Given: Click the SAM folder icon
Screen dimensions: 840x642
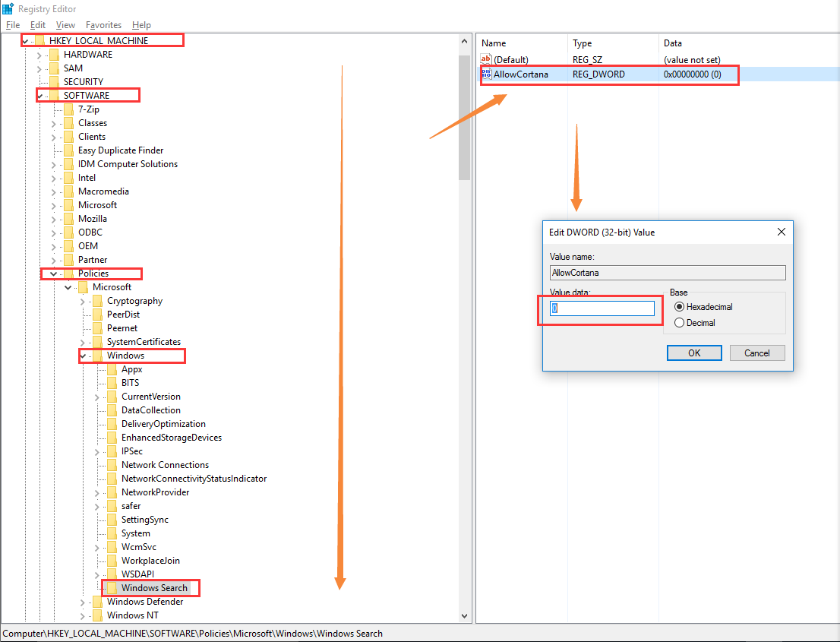Looking at the screenshot, I should pyautogui.click(x=54, y=68).
